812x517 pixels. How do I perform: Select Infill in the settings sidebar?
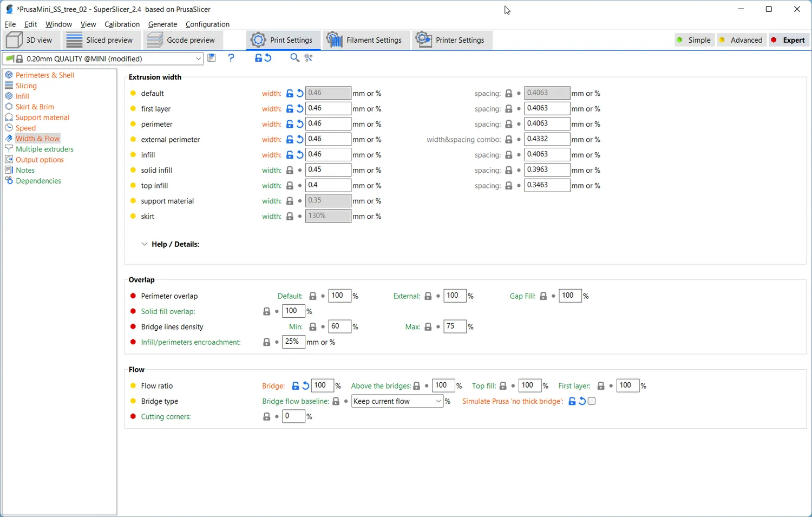22,96
